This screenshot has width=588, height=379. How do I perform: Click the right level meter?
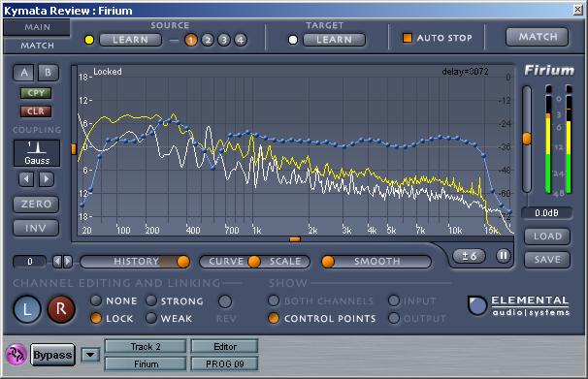[569, 140]
